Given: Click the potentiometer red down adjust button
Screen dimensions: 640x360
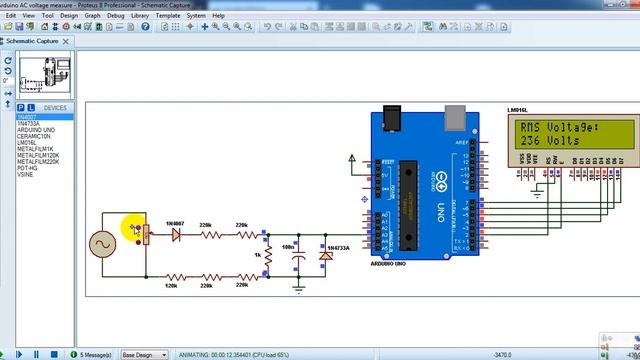Looking at the screenshot, I should (138, 242).
